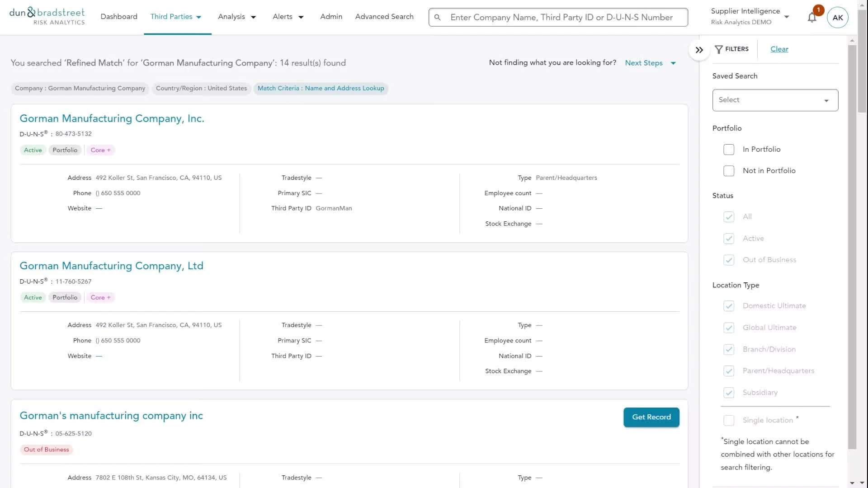Viewport: 868px width, 488px height.
Task: Toggle the Single location checkbox
Action: tap(729, 420)
